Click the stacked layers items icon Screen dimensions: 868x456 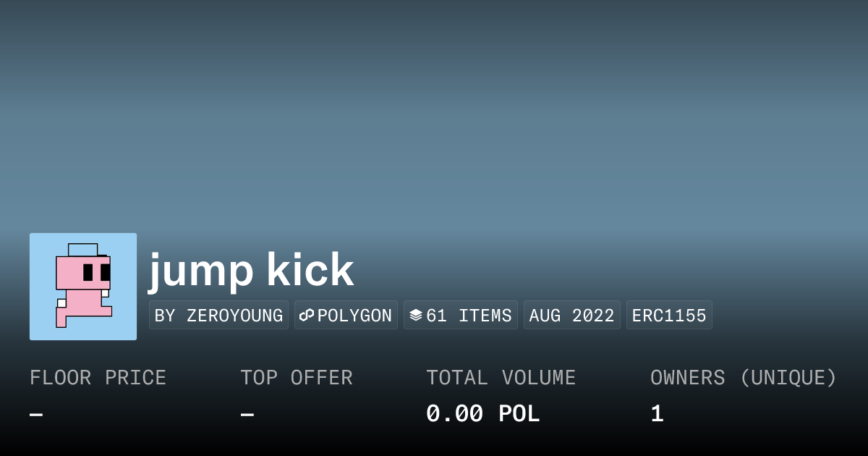(415, 316)
